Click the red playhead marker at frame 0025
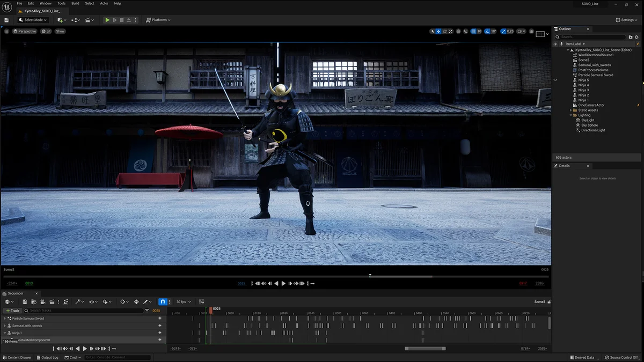644x362 pixels. point(211,309)
